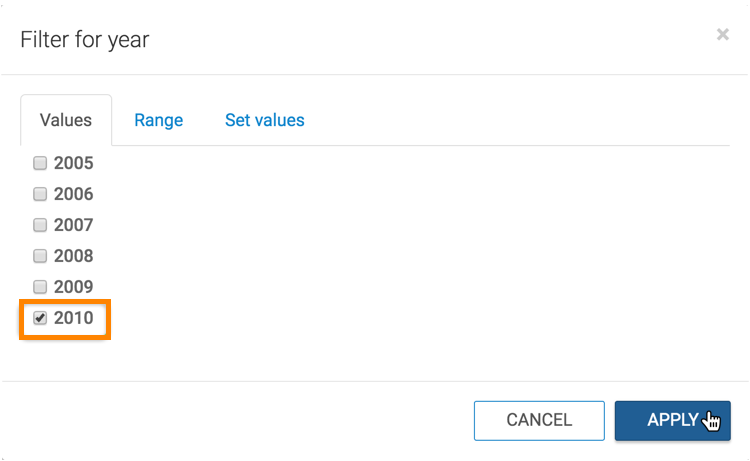Click the 2007 year label text
This screenshot has width=750, height=461.
click(x=74, y=225)
